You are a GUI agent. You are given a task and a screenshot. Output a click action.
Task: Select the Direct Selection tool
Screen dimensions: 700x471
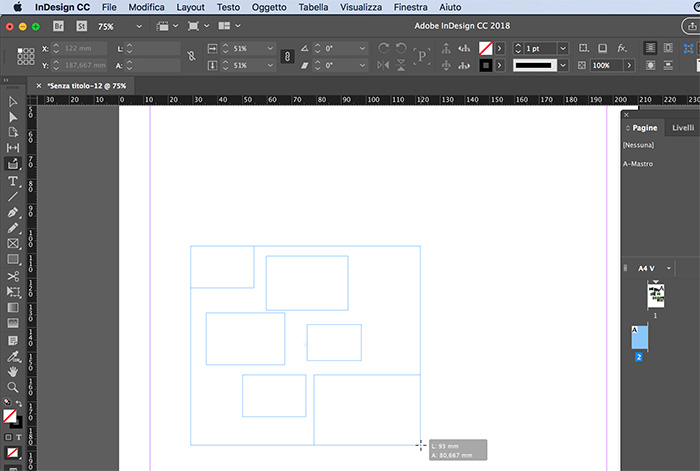coord(13,117)
